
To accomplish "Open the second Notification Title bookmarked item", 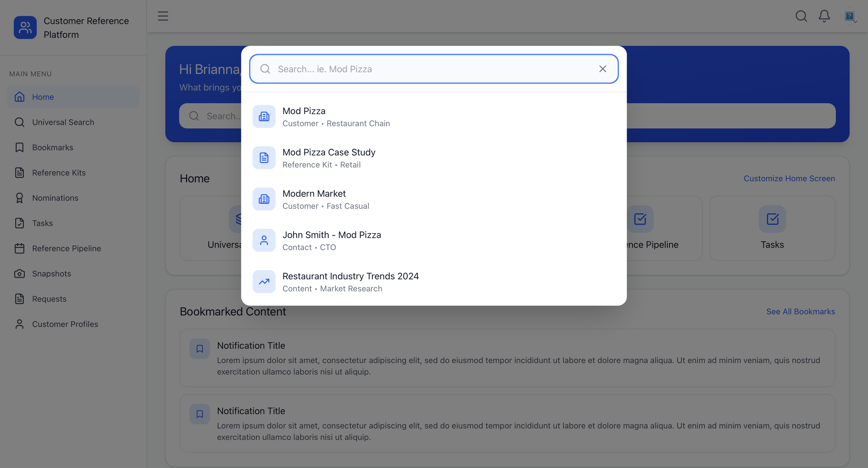I will pos(507,423).
